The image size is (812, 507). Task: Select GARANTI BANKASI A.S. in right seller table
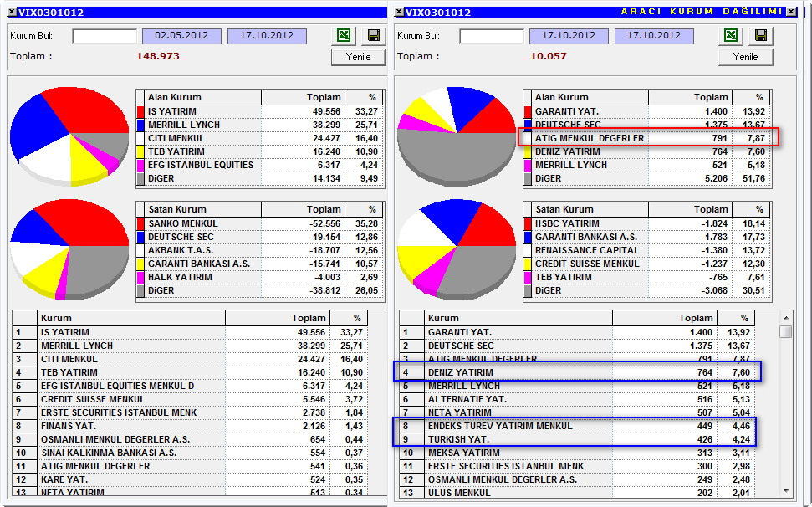pos(647,238)
